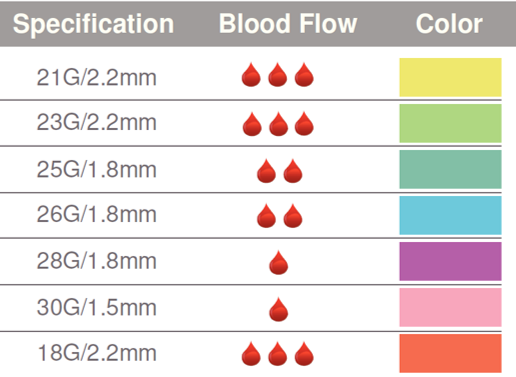This screenshot has height=377, width=516.
Task: Click the orange-red 18G color swatch
Action: pyautogui.click(x=450, y=353)
